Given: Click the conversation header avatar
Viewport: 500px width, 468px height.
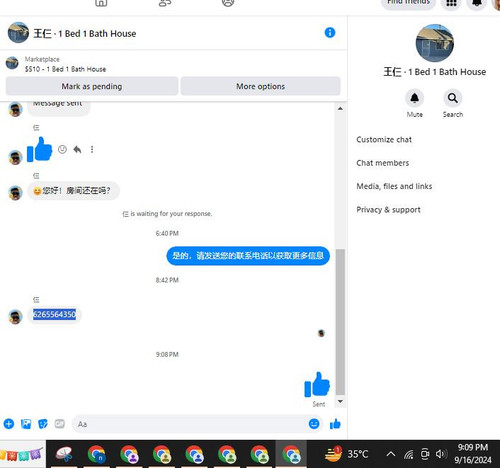Looking at the screenshot, I should pyautogui.click(x=18, y=33).
